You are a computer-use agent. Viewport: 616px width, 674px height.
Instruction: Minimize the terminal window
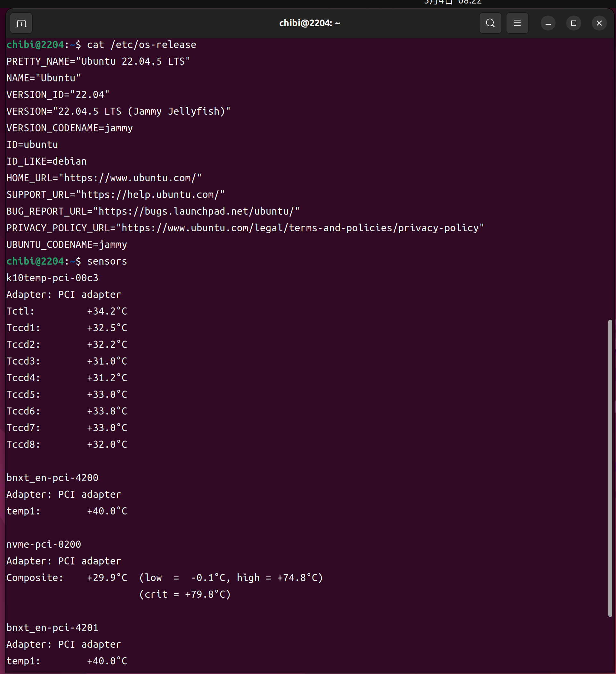(x=548, y=23)
